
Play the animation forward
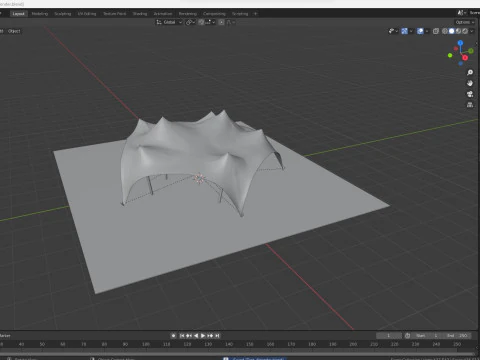pyautogui.click(x=203, y=335)
